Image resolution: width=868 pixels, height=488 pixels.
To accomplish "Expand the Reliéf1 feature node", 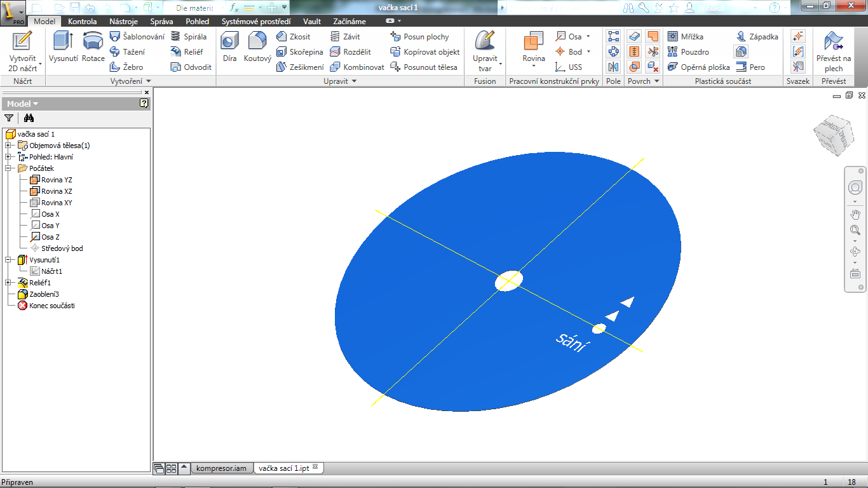I will 8,283.
